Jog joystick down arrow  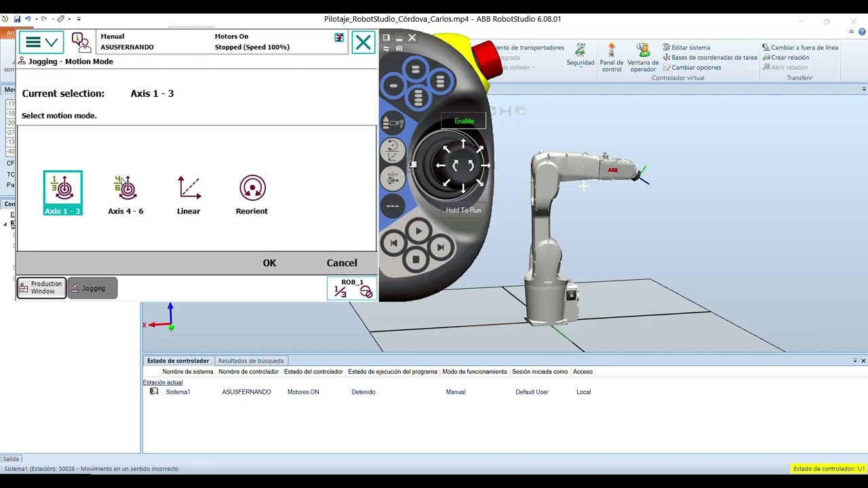point(463,188)
